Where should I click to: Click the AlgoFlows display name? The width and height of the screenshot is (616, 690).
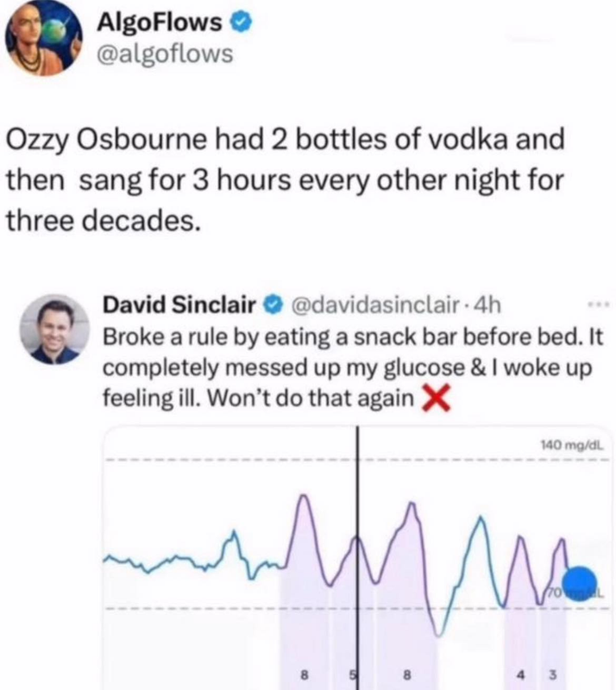160,22
